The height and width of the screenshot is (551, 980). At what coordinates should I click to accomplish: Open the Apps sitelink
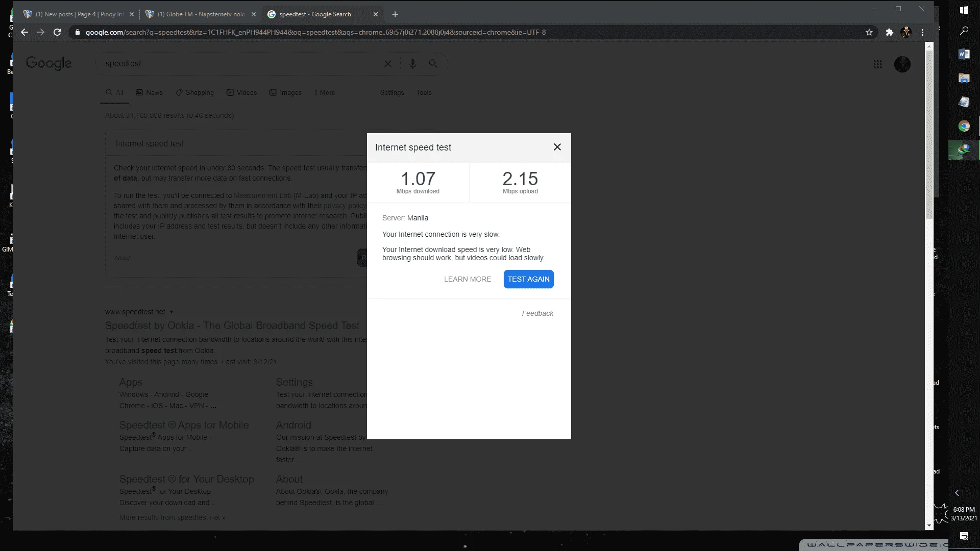131,382
